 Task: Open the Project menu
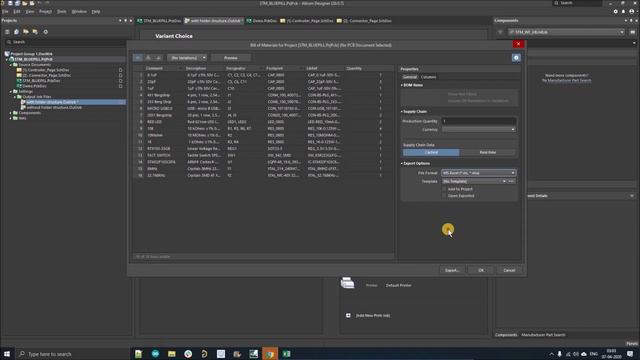tap(45, 11)
